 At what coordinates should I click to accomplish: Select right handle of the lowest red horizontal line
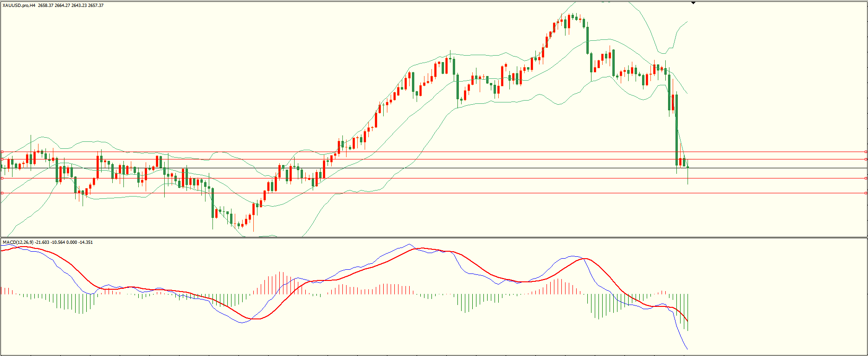pos(866,193)
